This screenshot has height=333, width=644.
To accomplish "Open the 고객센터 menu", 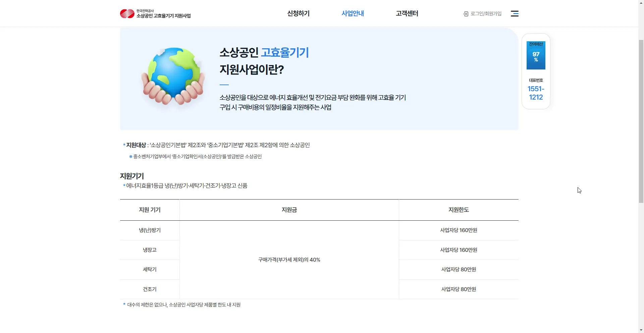I will [407, 14].
